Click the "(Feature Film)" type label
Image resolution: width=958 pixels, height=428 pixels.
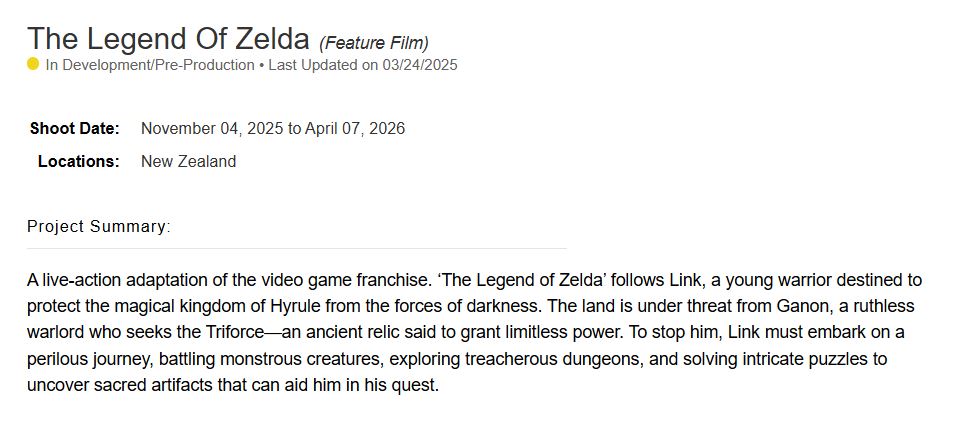point(373,43)
